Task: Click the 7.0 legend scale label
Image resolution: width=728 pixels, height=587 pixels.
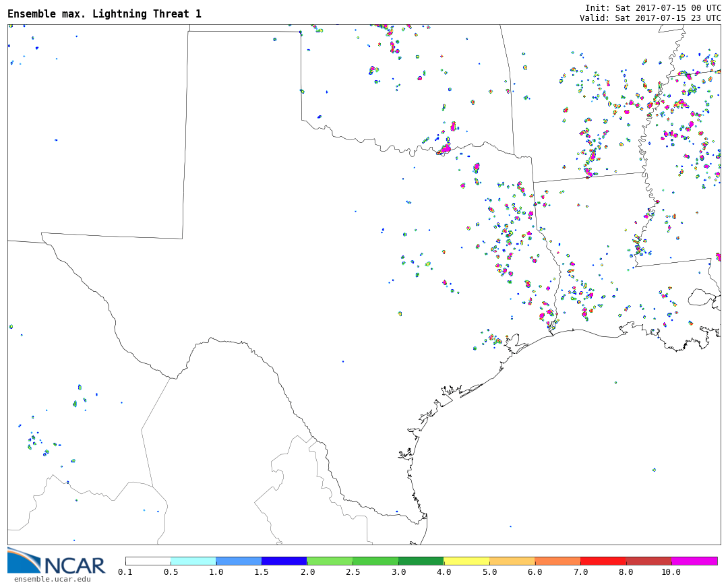Action: click(580, 572)
